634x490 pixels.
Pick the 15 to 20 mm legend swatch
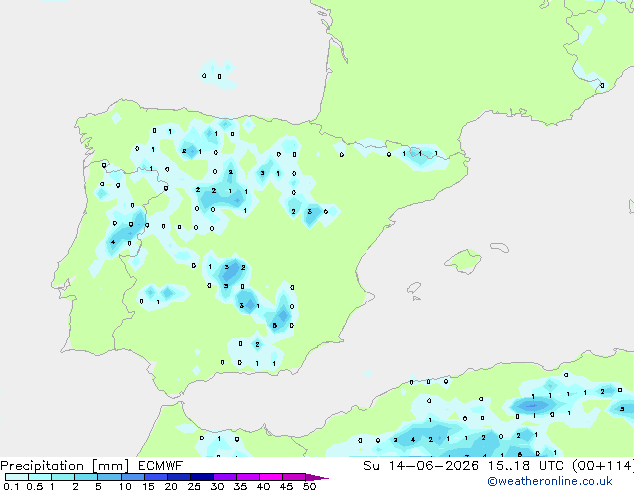pyautogui.click(x=155, y=477)
